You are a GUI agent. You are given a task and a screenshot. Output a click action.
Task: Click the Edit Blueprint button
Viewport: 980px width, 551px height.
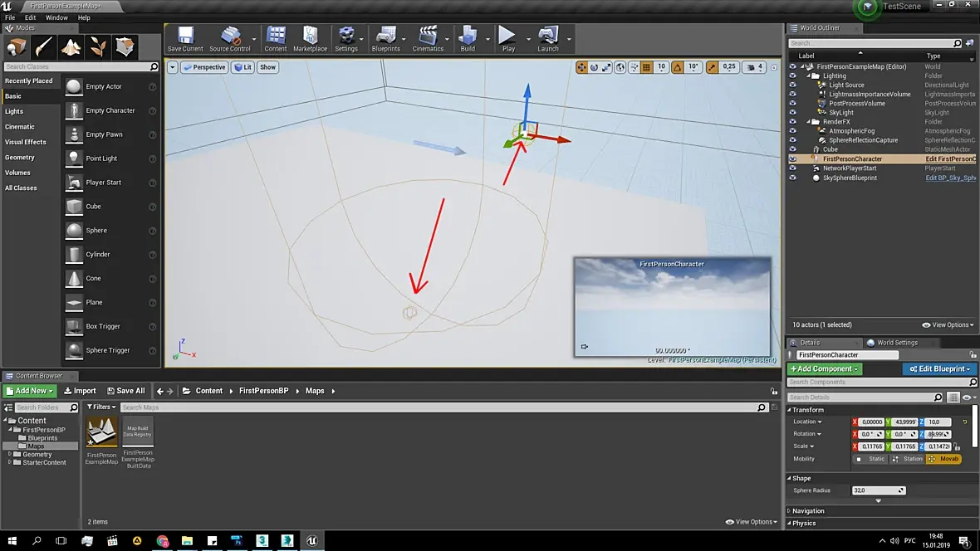pos(940,369)
